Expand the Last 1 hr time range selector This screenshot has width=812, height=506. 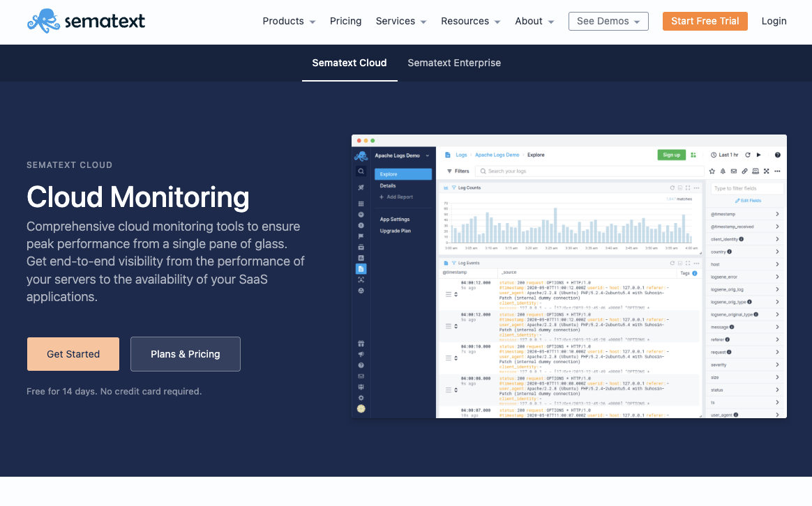(x=728, y=155)
